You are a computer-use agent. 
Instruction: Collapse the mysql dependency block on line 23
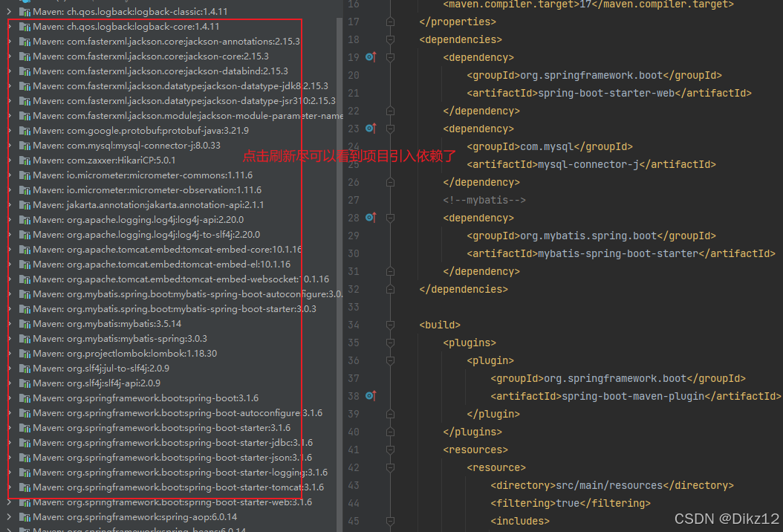pyautogui.click(x=391, y=129)
